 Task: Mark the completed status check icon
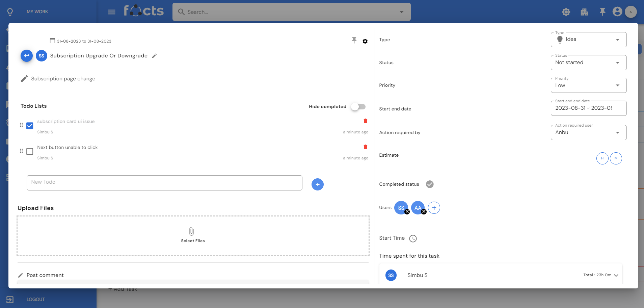pos(430,184)
